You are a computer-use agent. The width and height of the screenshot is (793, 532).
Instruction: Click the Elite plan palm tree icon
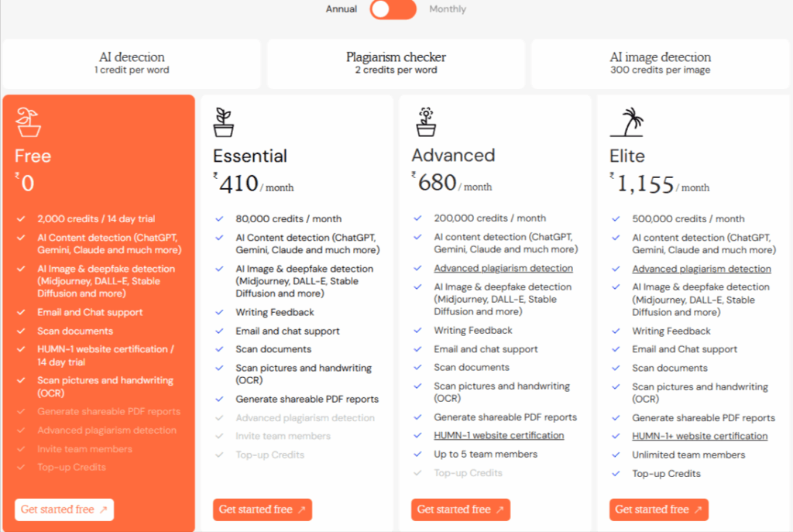click(x=627, y=122)
